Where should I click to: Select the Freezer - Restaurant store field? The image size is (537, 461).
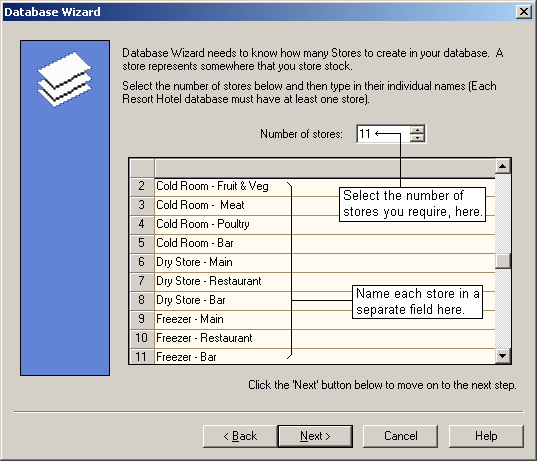(325, 339)
